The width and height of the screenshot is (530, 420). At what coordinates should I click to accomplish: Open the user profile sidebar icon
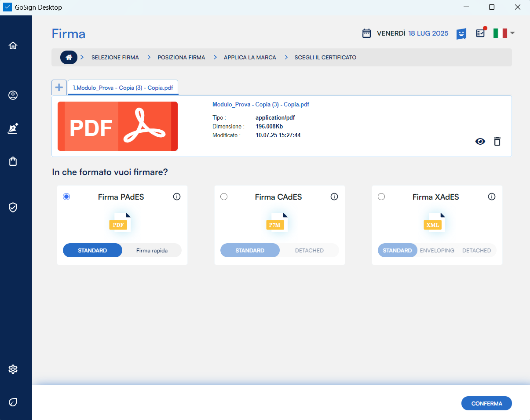(13, 95)
